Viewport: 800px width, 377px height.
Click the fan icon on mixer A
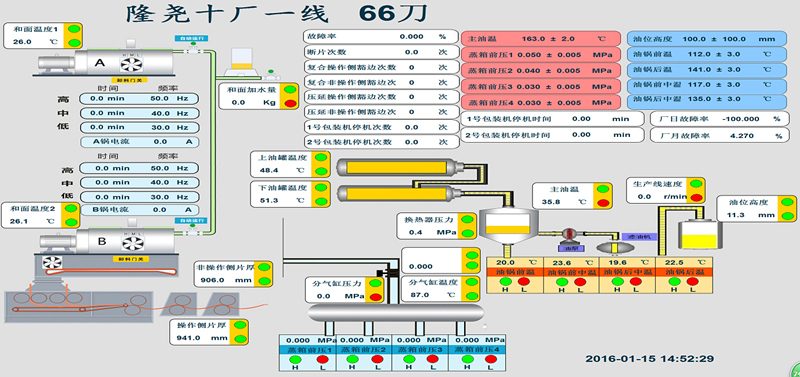(x=131, y=63)
